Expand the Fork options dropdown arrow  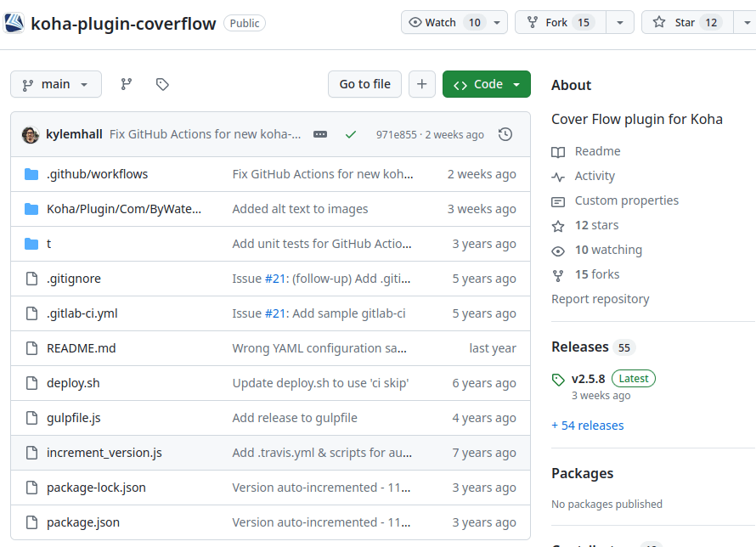620,22
